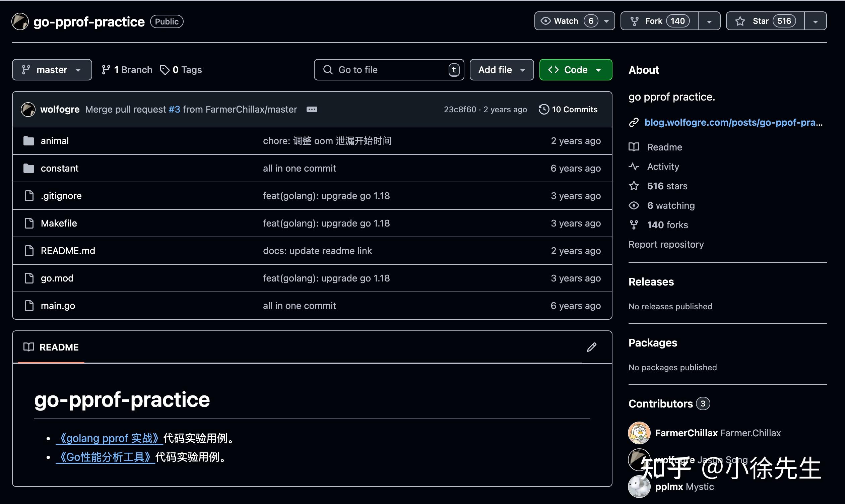Viewport: 845px width, 504px height.
Task: View 6 watching list
Action: point(671,205)
